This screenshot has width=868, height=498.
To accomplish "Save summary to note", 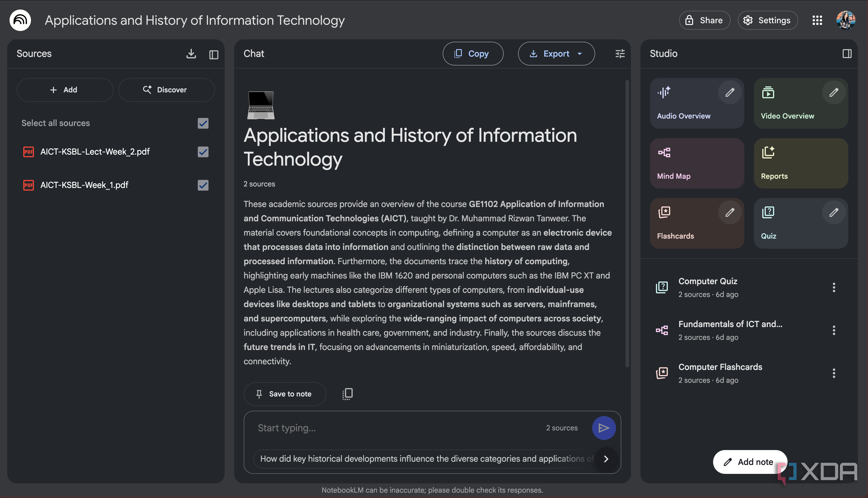I will tap(284, 394).
